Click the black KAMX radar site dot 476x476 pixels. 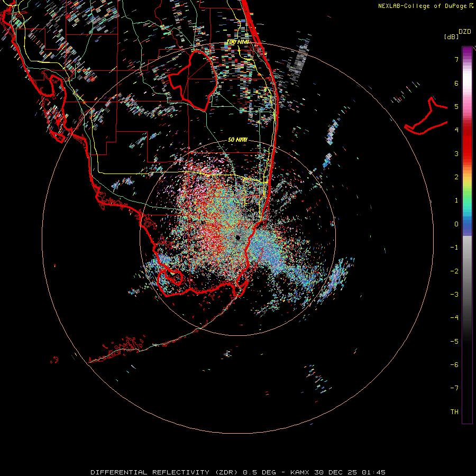pyautogui.click(x=237, y=237)
